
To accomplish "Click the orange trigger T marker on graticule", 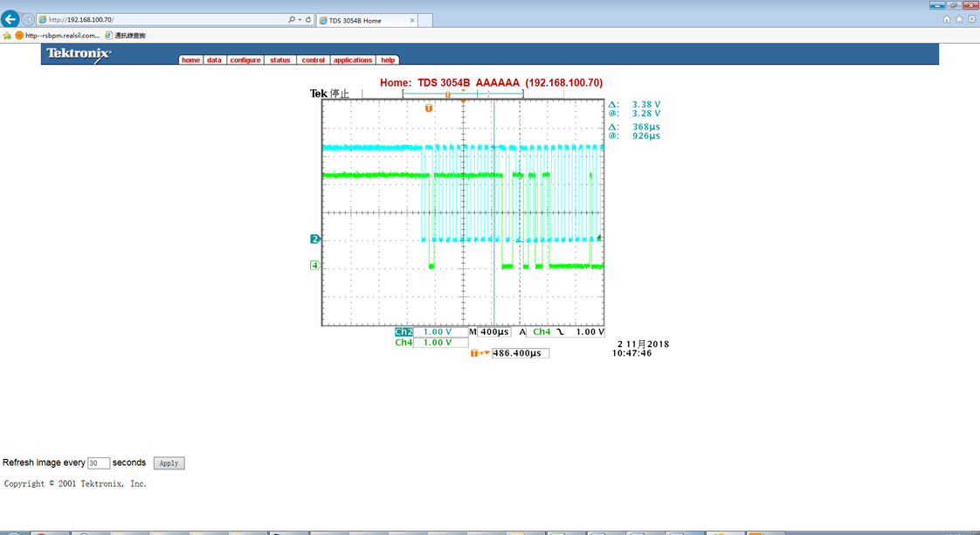I will click(x=429, y=108).
